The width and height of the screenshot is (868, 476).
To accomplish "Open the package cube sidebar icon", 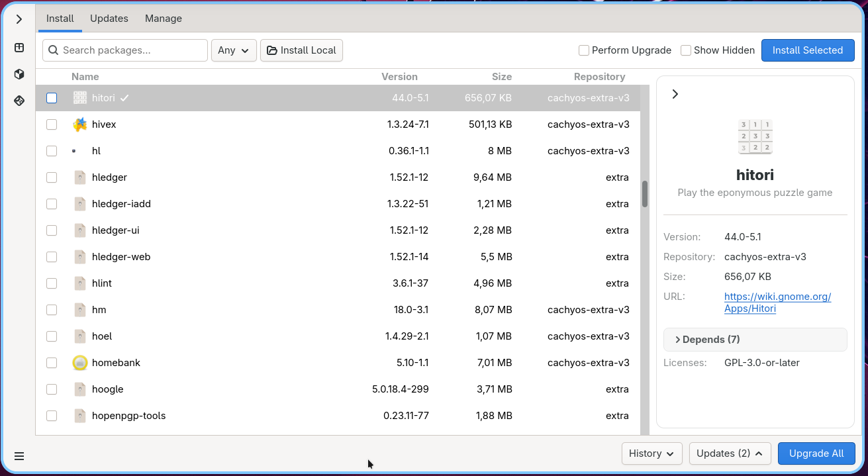I will (x=19, y=74).
